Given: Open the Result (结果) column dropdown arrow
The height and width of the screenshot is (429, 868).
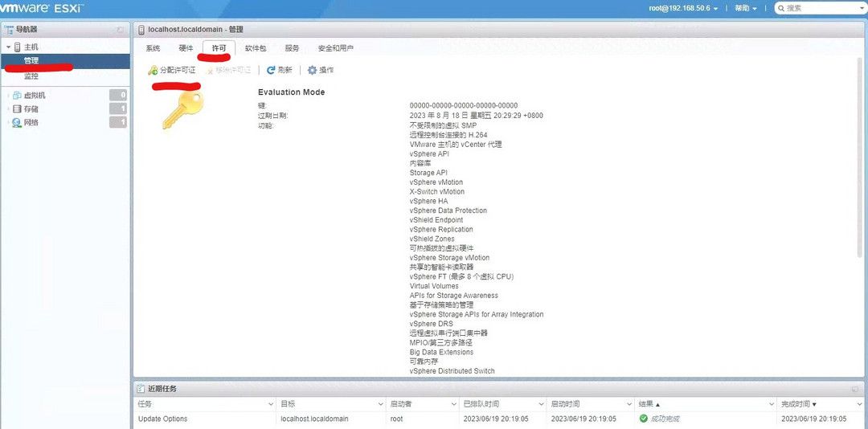Looking at the screenshot, I should point(772,405).
